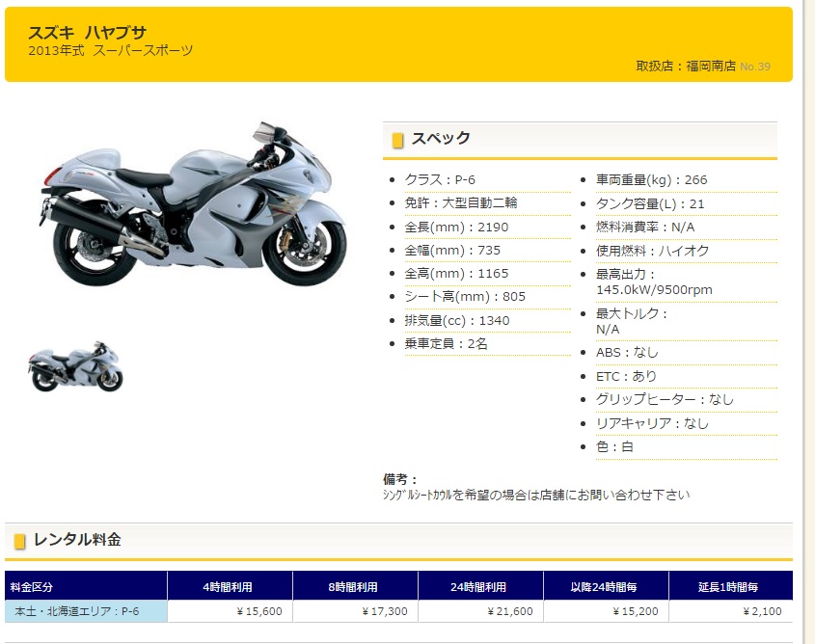Click the 備考： label
The width and height of the screenshot is (815, 644).
pos(399,479)
